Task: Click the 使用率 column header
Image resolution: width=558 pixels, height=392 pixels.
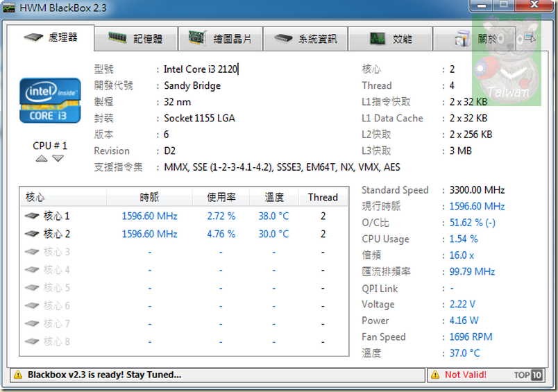Action: pyautogui.click(x=221, y=197)
